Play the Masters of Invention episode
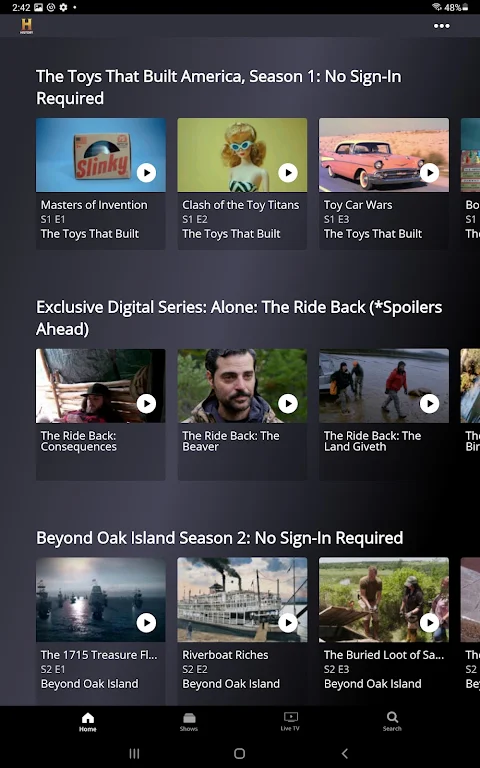The image size is (480, 768). (146, 172)
